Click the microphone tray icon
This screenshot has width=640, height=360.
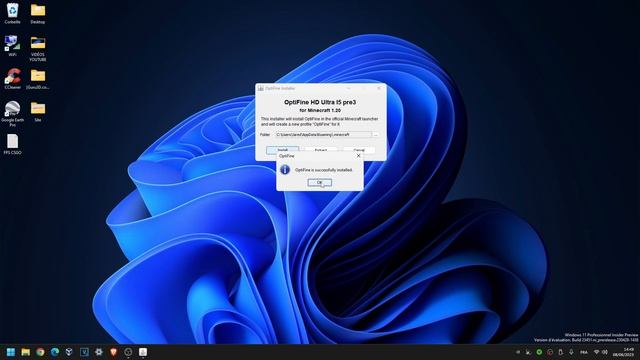(x=571, y=352)
